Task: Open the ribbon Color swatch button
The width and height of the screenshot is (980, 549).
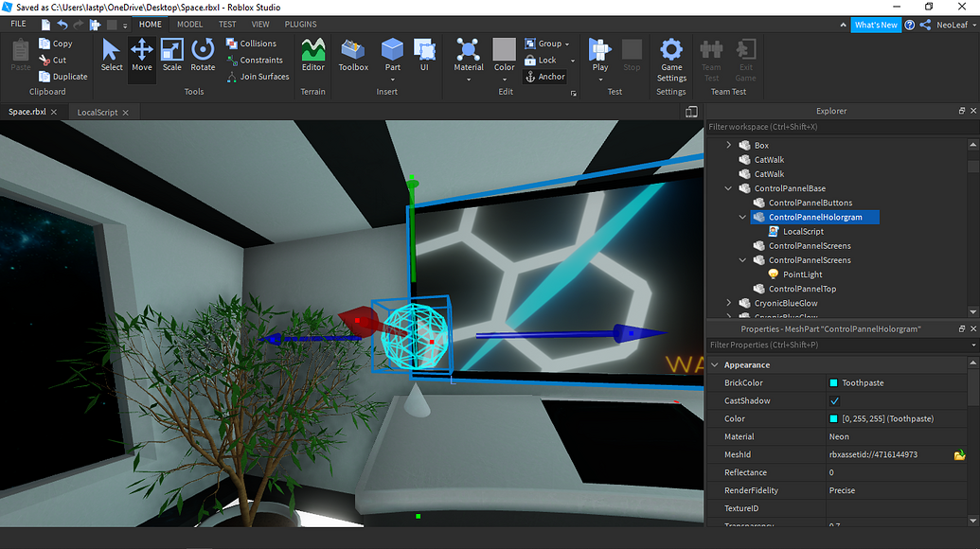Action: coord(505,50)
